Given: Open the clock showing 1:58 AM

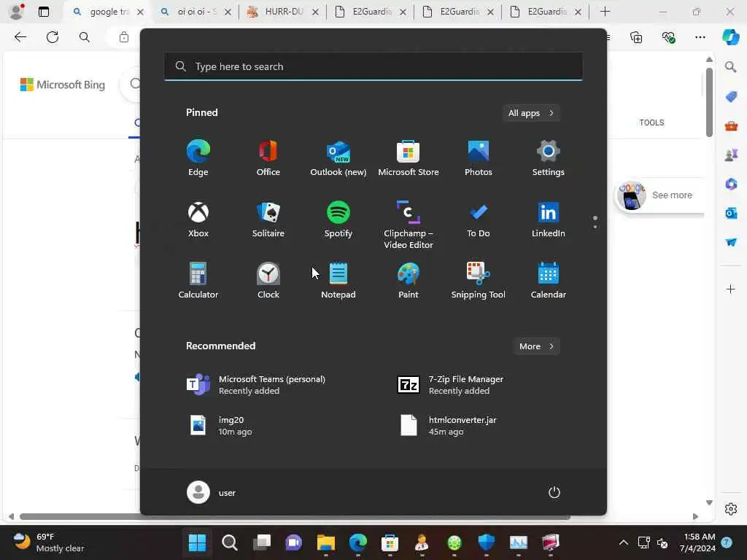Looking at the screenshot, I should click(697, 542).
